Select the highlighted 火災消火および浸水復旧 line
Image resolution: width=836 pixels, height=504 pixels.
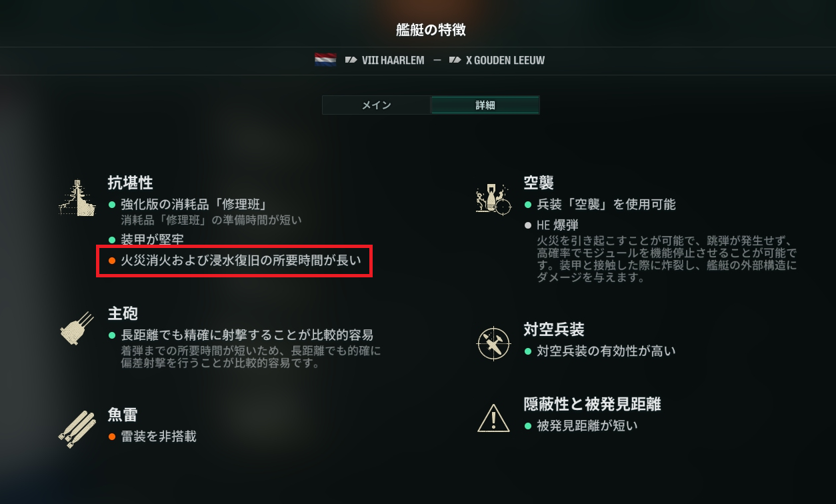(234, 261)
